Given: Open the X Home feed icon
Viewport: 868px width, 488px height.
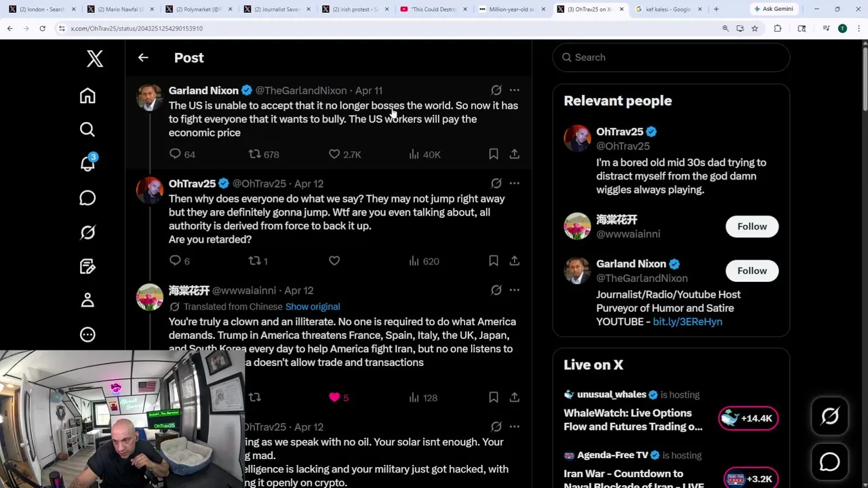Looking at the screenshot, I should click(87, 96).
